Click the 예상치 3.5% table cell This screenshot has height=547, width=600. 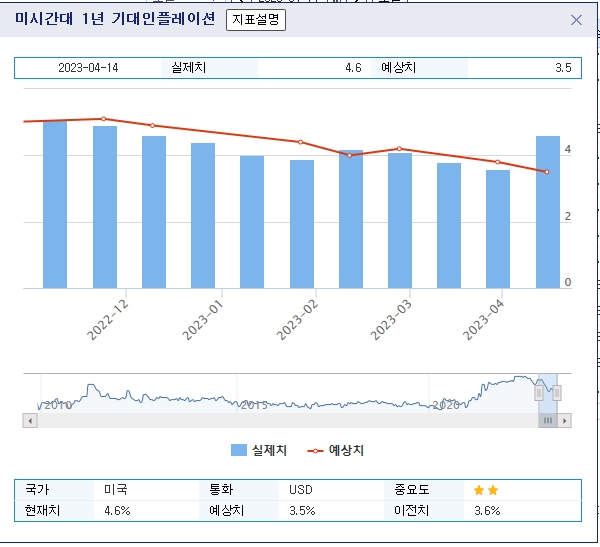[x=302, y=511]
